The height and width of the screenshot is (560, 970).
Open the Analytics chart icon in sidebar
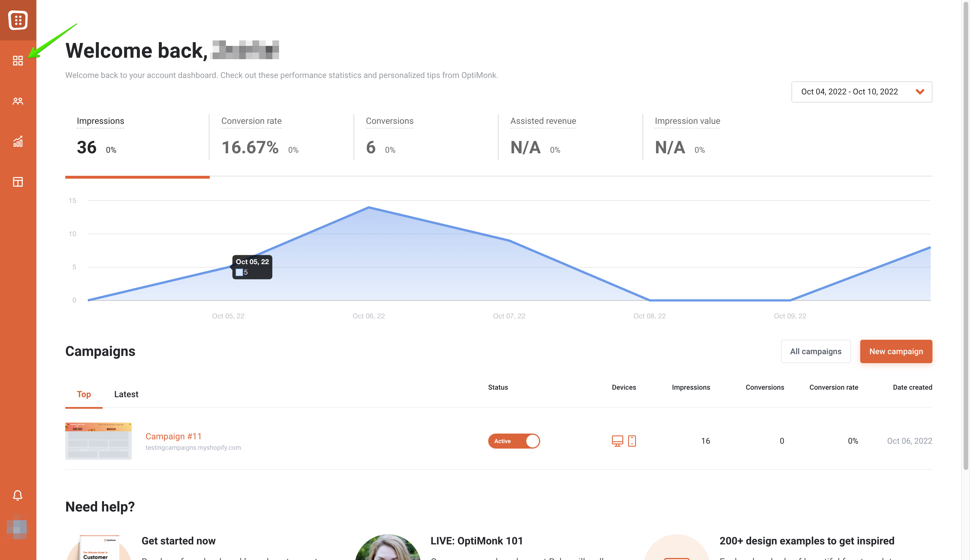pyautogui.click(x=18, y=141)
